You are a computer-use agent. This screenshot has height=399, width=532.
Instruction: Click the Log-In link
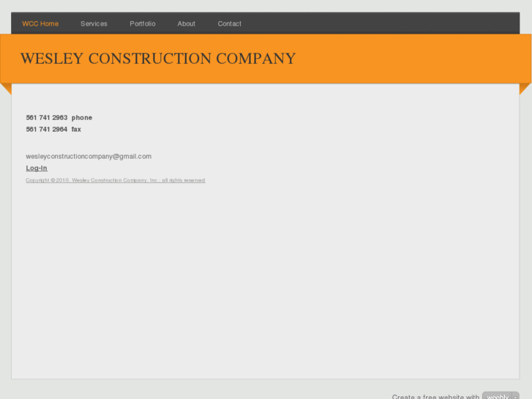pyautogui.click(x=37, y=168)
